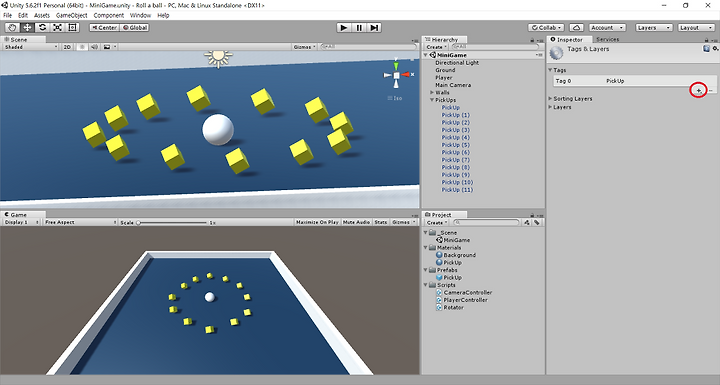Image resolution: width=720 pixels, height=385 pixels.
Task: Select Rotator script
Action: 450,307
